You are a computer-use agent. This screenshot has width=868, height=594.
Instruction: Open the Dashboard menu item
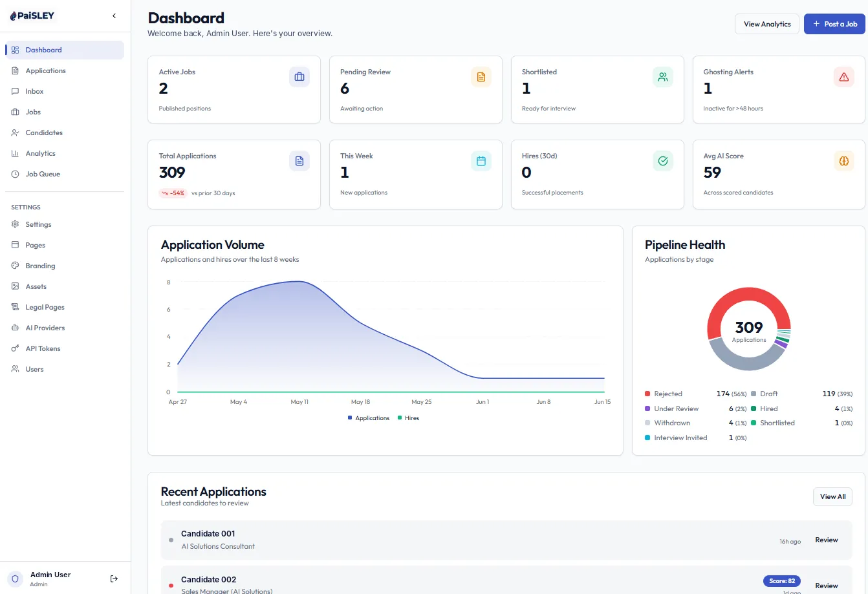click(65, 50)
